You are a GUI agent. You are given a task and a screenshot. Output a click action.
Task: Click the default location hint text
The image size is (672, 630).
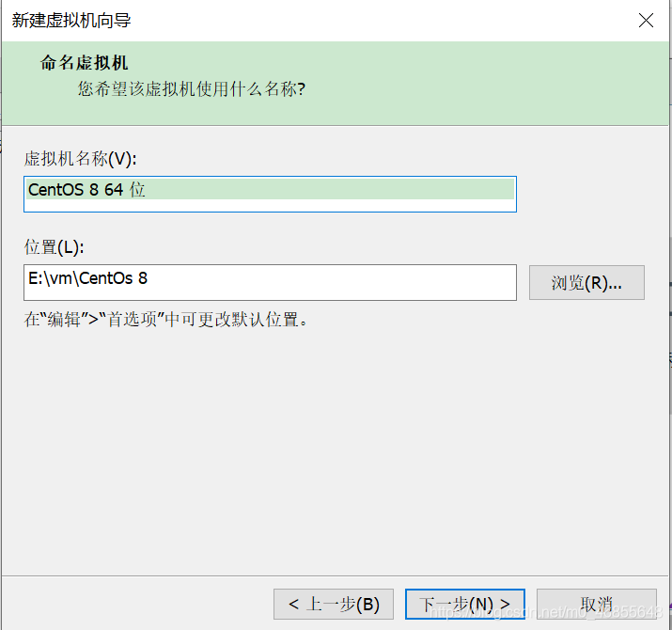click(165, 320)
